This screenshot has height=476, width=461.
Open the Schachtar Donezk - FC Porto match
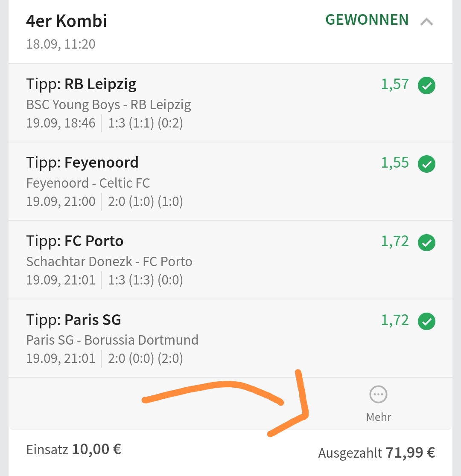109,261
